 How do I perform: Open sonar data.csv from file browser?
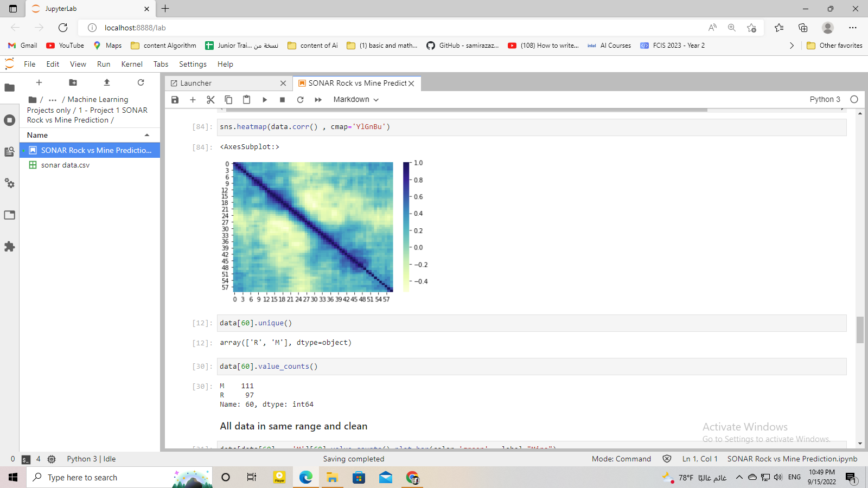65,165
